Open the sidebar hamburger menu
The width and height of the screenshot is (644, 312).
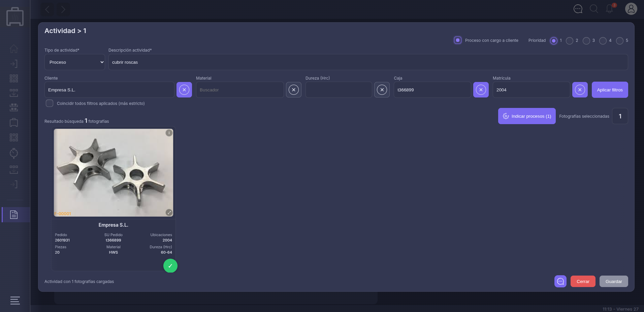coord(15,300)
